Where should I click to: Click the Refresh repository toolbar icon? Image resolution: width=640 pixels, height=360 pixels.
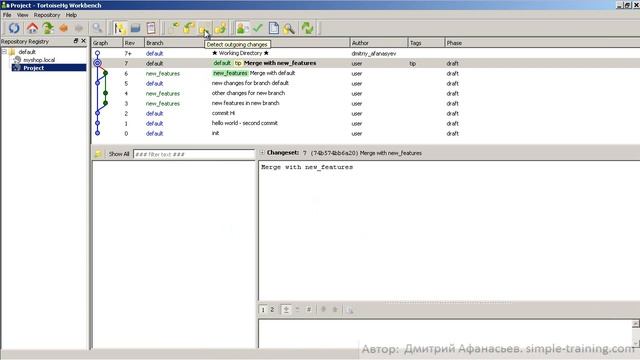(x=14, y=28)
